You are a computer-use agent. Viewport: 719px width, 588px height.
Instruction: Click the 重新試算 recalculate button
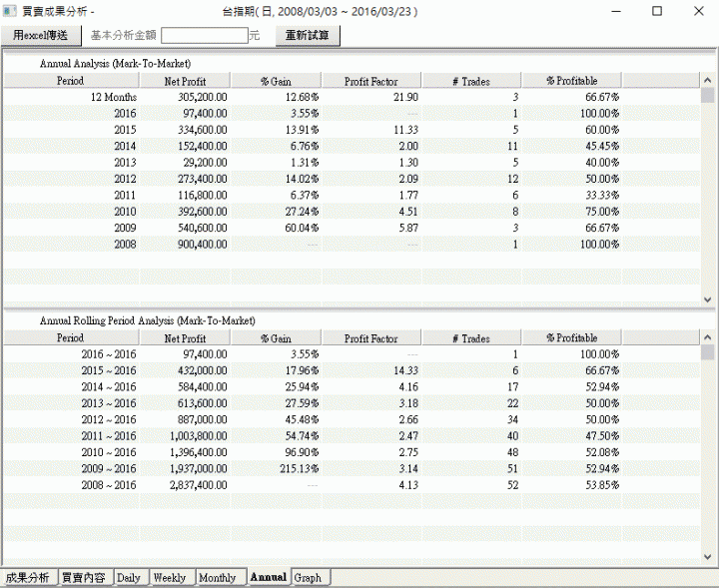308,35
